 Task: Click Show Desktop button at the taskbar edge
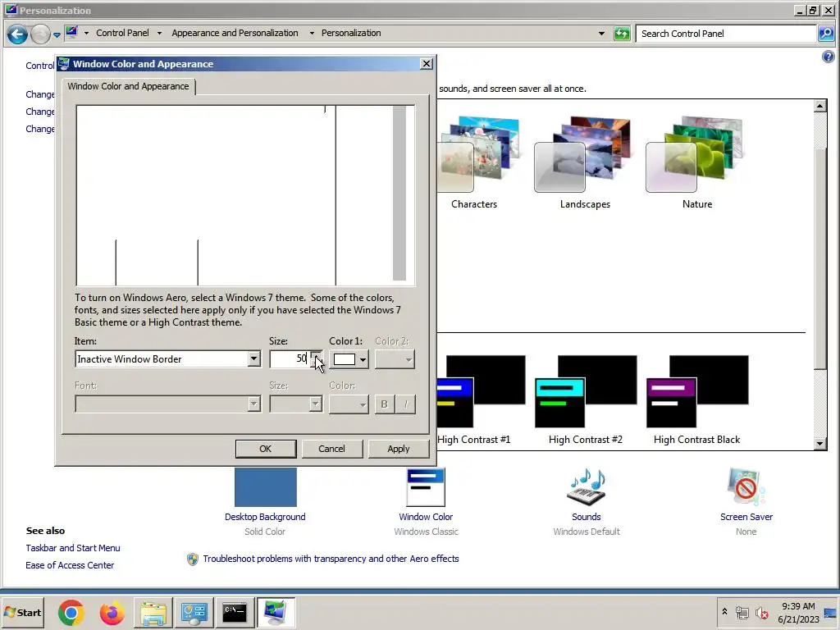coord(832,612)
